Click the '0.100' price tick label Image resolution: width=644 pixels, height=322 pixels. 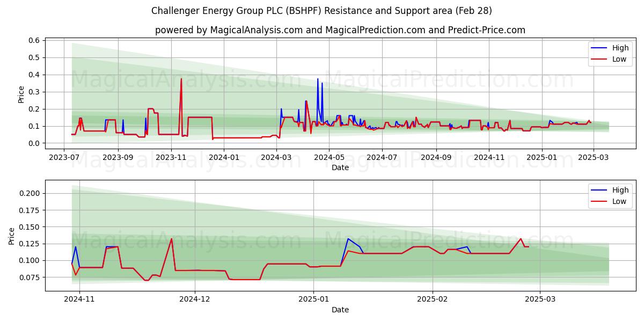(x=30, y=261)
